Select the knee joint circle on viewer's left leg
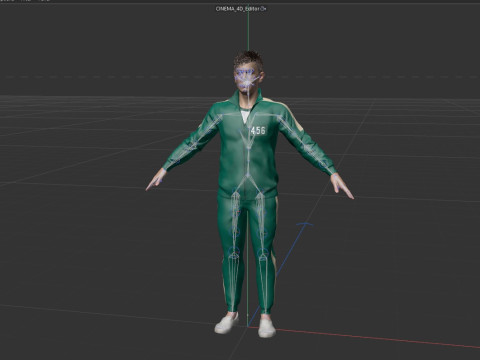The height and width of the screenshot is (360, 480). click(234, 252)
